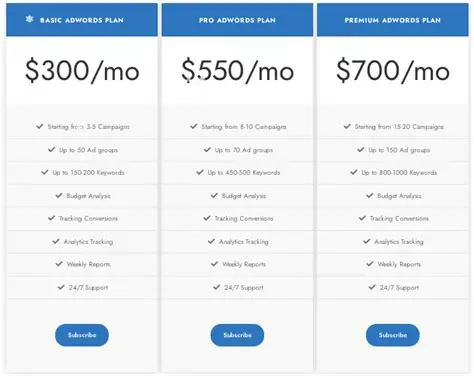474x376 pixels.
Task: Click checkmark beside 800-1000 Keywords
Action: click(x=354, y=172)
